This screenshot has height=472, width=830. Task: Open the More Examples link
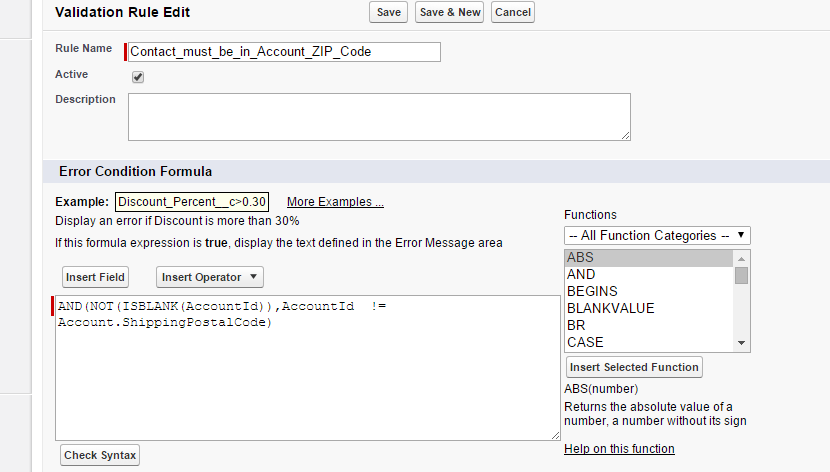(335, 202)
